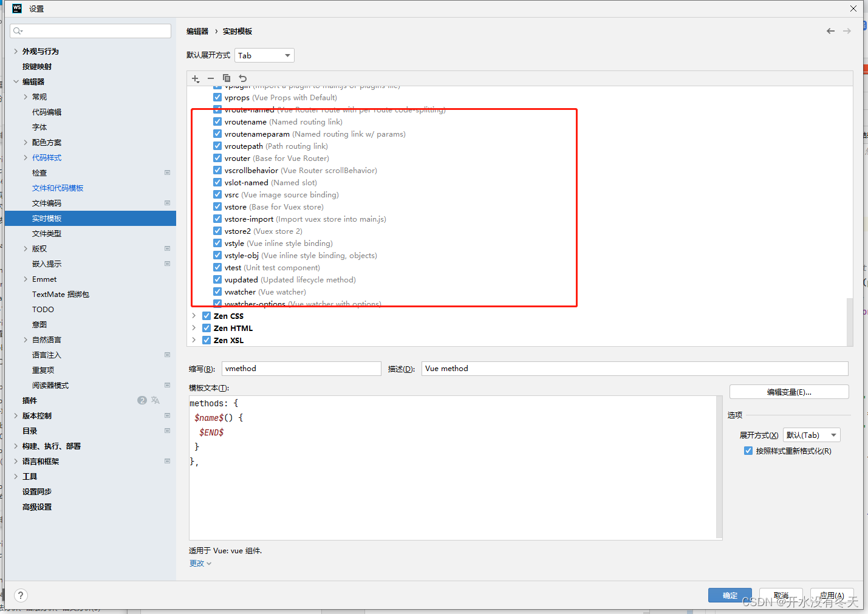Duplicate the selected template via copy icon
Image resolution: width=868 pixels, height=614 pixels.
tap(227, 78)
